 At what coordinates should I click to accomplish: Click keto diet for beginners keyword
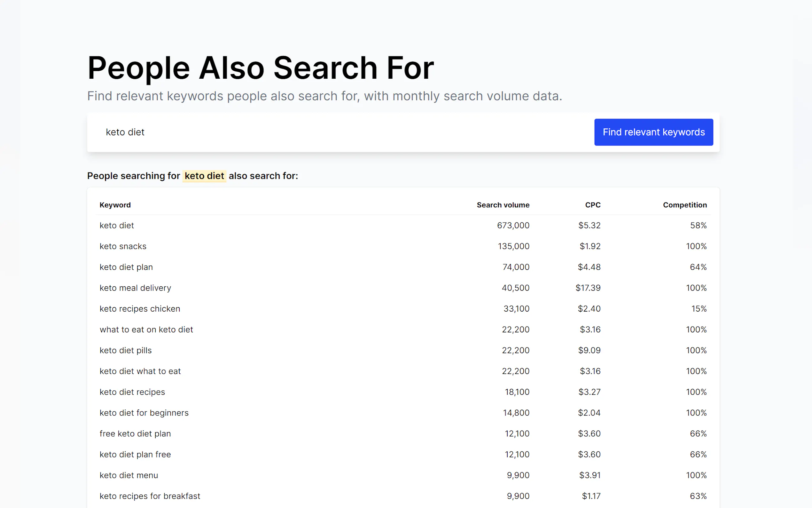(144, 413)
